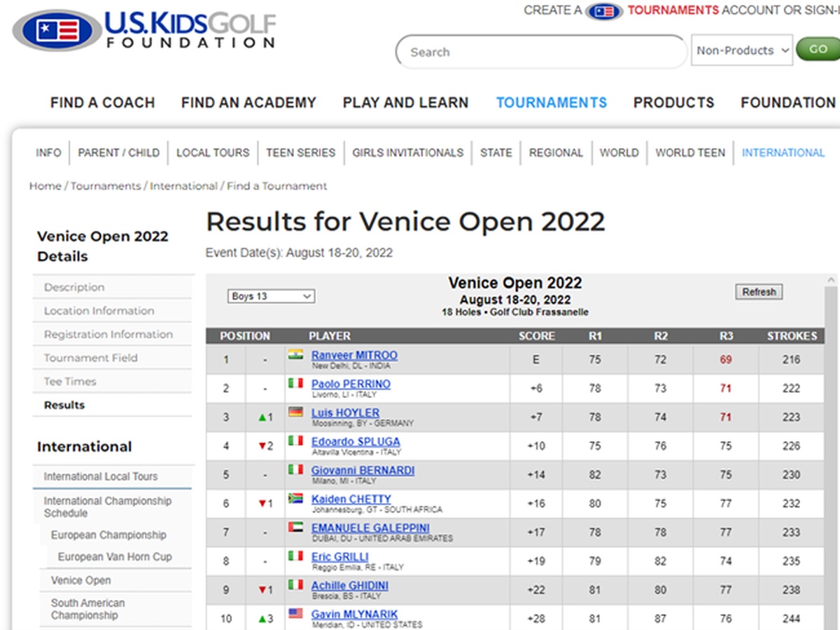Click the U.S. Kids Golf Foundation logo
840x630 pixels.
[143, 30]
